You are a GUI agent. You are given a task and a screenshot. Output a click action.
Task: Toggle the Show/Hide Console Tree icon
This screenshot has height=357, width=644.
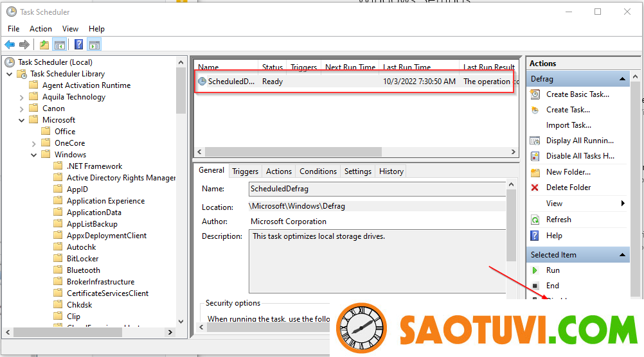coord(60,45)
